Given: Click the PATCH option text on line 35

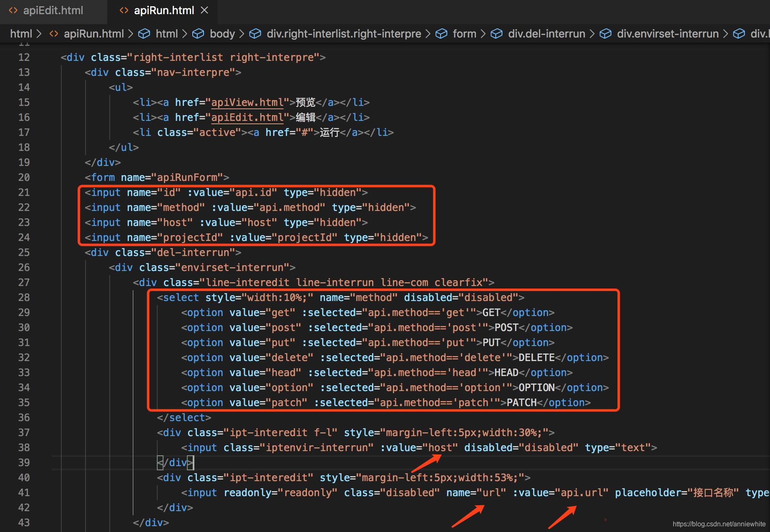Looking at the screenshot, I should click(x=521, y=403).
